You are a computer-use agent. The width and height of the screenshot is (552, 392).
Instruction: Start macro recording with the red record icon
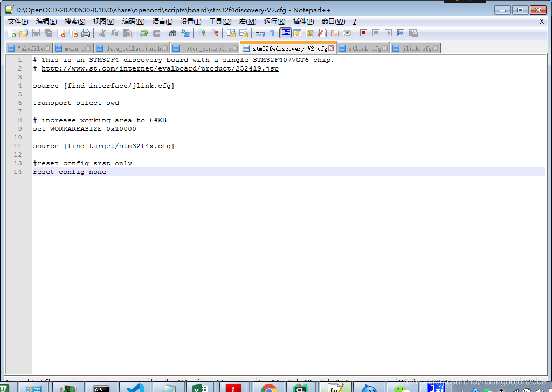(x=363, y=33)
